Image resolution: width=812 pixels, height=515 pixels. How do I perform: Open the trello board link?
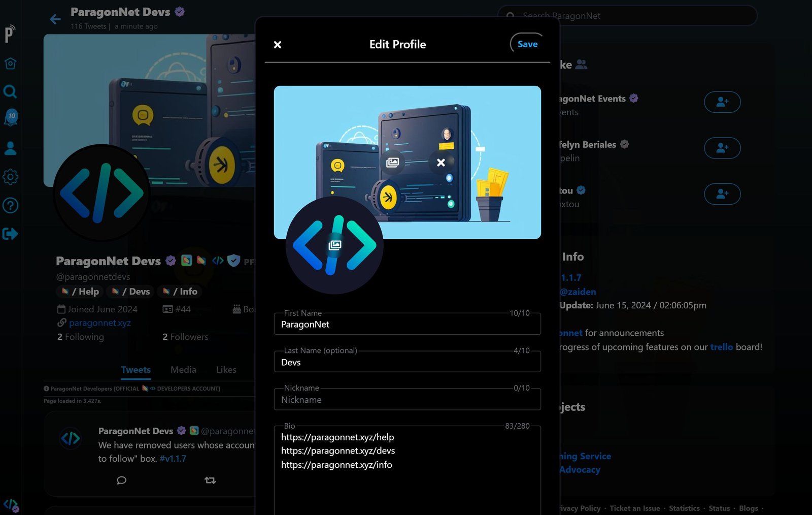pyautogui.click(x=721, y=347)
